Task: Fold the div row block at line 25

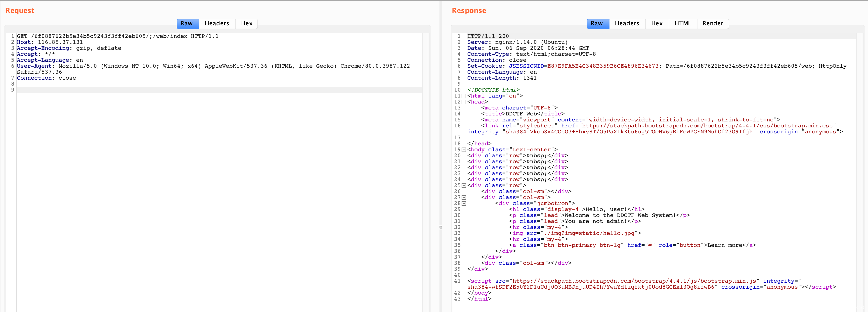Action: [x=464, y=186]
